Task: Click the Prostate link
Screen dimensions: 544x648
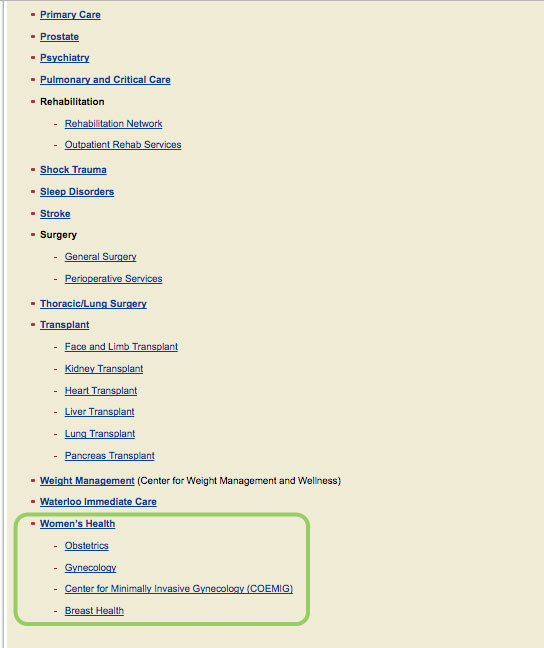Action: click(x=60, y=37)
